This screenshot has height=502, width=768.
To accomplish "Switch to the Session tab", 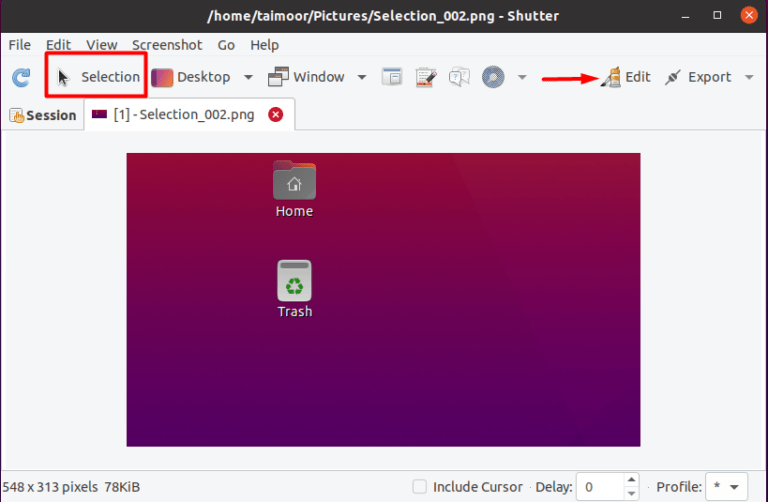I will [x=43, y=115].
